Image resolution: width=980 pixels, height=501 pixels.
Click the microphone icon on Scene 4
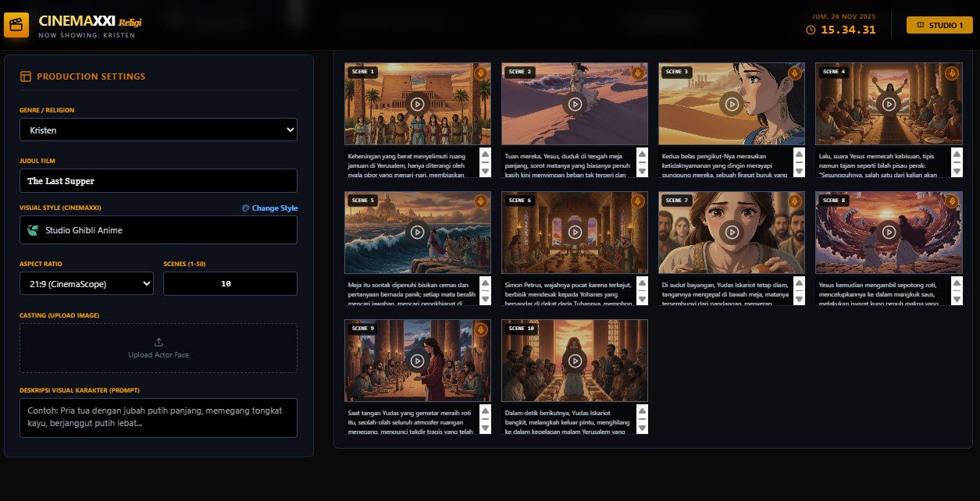point(951,73)
